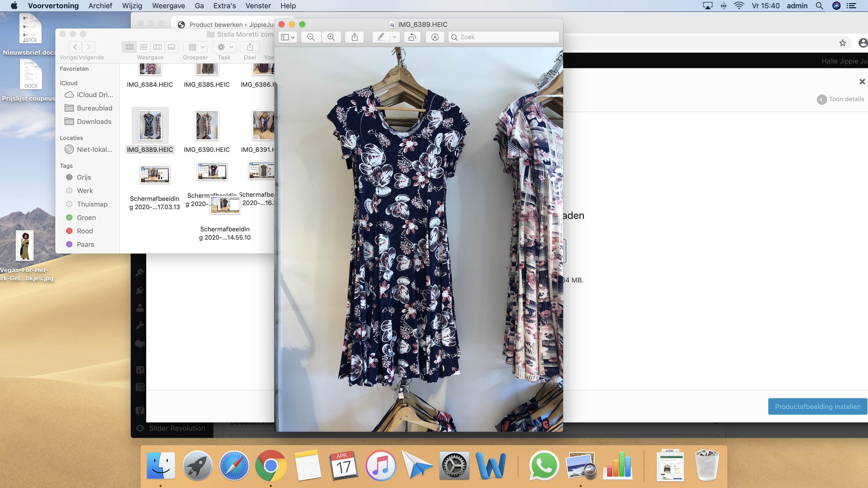
Task: Select IMG_6390.HEIC thumbnail in Finder
Action: pyautogui.click(x=207, y=126)
